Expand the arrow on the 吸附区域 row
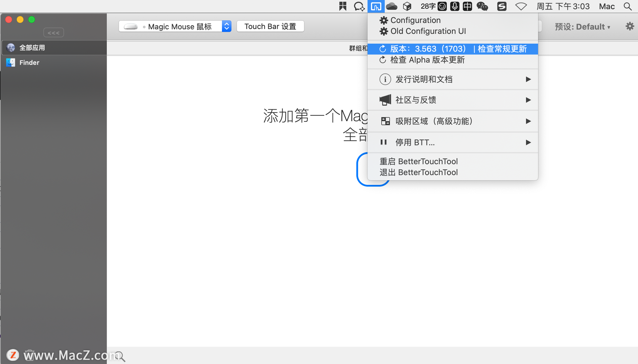This screenshot has width=638, height=364. [x=528, y=121]
